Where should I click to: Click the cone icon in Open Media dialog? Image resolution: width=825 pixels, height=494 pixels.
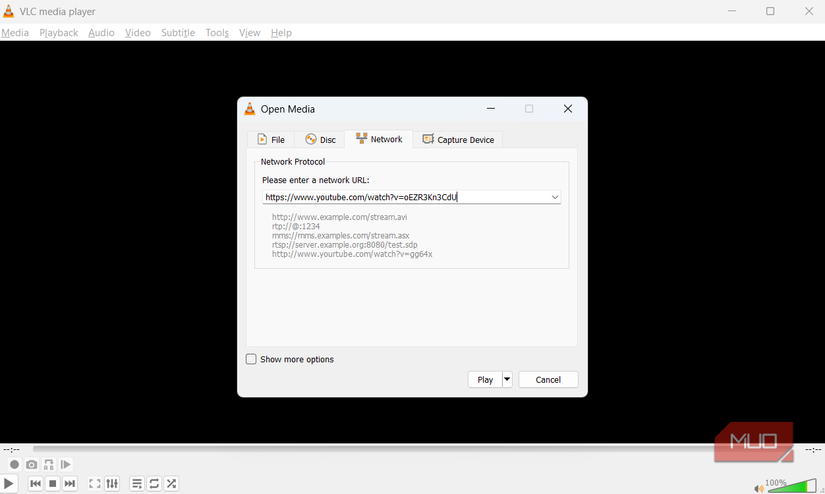click(249, 109)
